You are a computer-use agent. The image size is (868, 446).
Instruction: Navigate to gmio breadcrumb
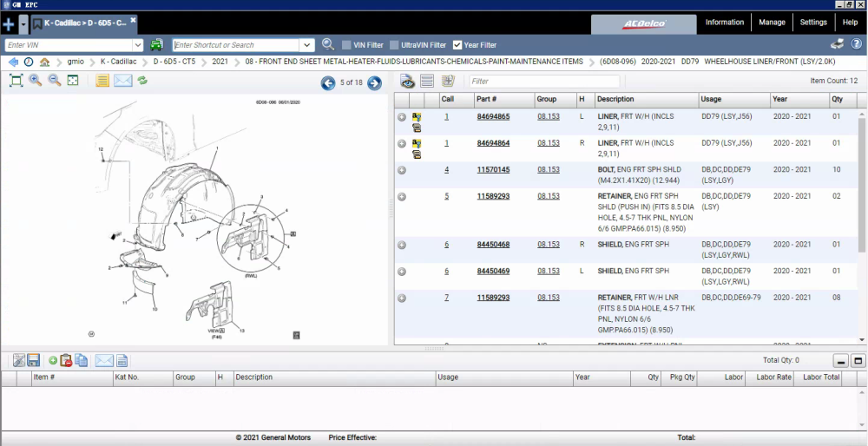coord(76,62)
